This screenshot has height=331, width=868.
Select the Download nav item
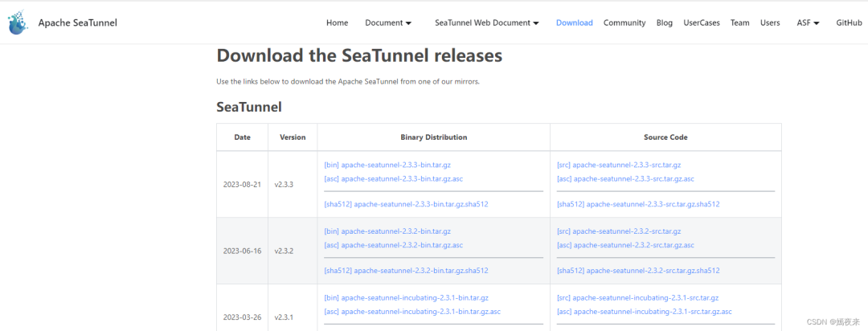click(574, 23)
